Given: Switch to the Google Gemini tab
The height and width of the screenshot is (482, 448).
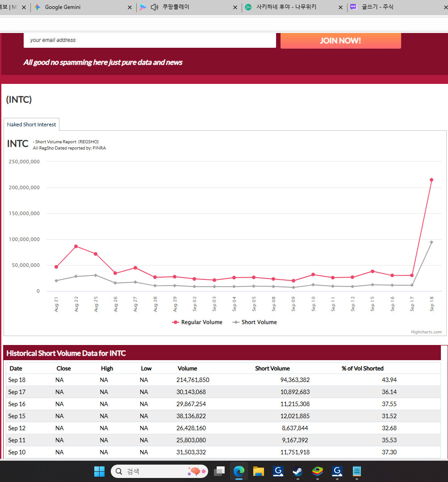Looking at the screenshot, I should [x=63, y=7].
